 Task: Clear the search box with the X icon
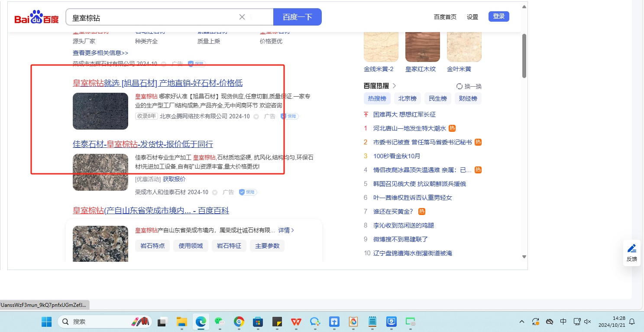pyautogui.click(x=242, y=17)
